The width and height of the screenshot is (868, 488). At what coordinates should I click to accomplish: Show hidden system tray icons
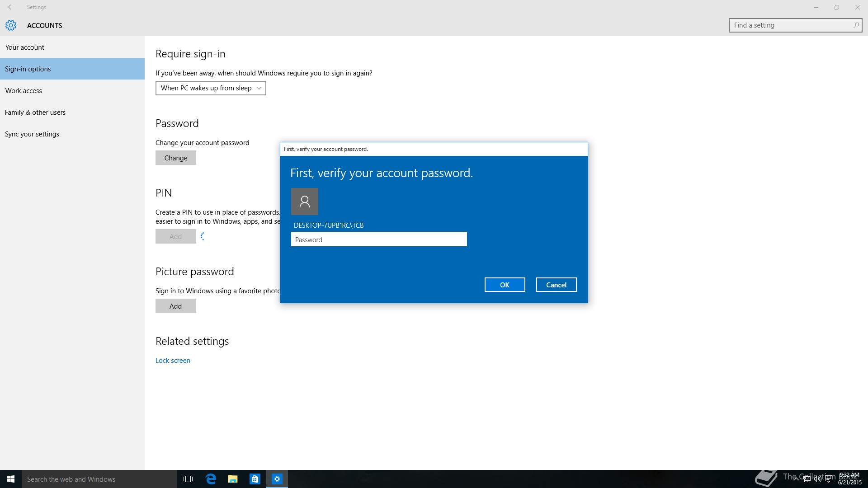click(796, 479)
